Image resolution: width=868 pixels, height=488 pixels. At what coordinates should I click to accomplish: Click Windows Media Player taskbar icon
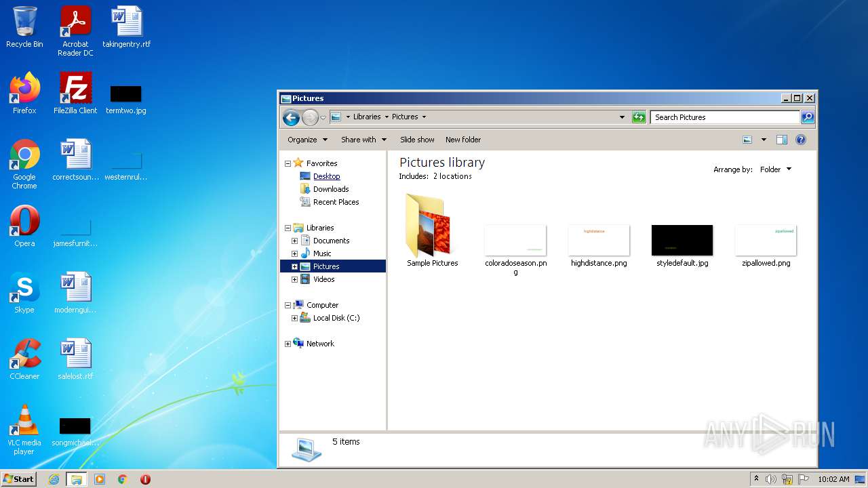(x=100, y=479)
